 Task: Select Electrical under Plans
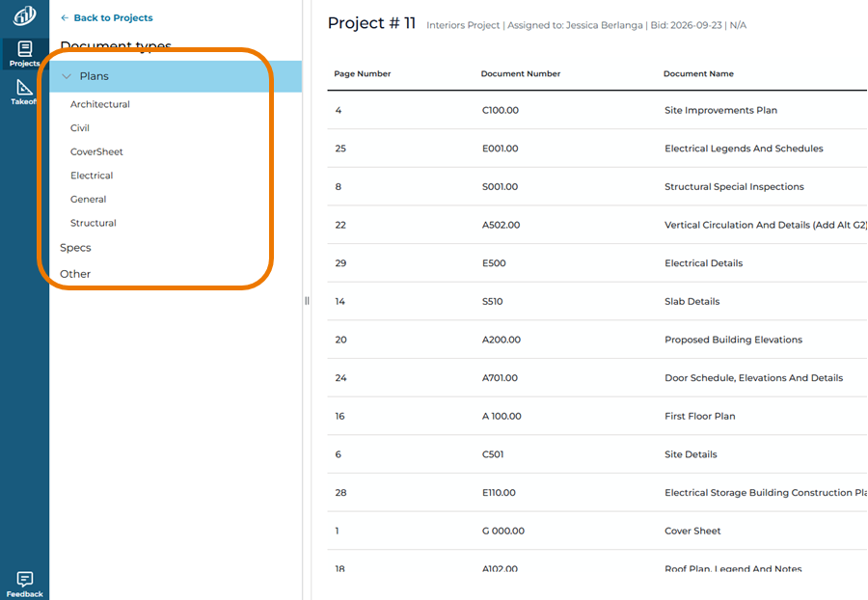(x=92, y=176)
